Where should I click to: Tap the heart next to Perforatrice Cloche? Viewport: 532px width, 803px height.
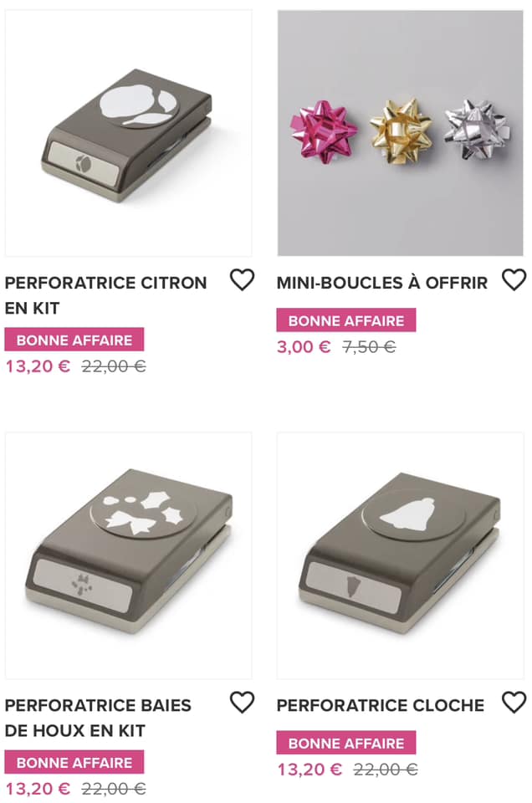pyautogui.click(x=514, y=703)
